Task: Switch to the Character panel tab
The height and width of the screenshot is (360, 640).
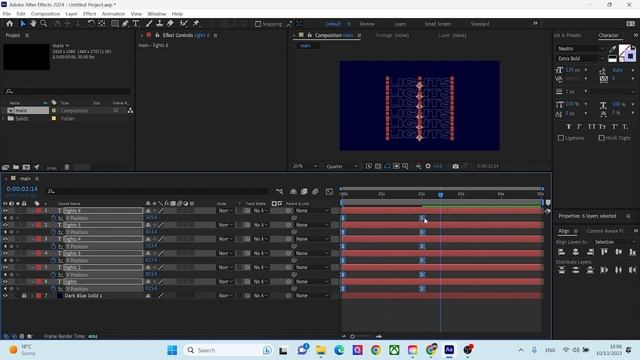Action: click(608, 36)
